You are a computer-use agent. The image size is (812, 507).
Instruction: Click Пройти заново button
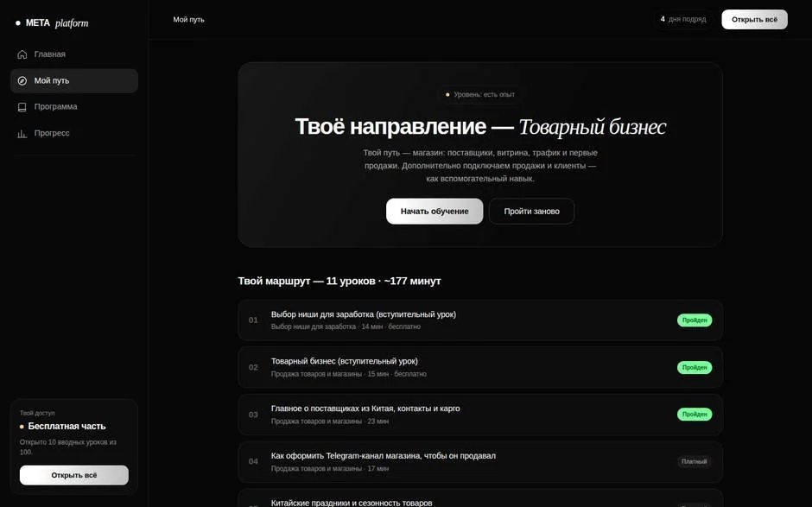(x=532, y=212)
